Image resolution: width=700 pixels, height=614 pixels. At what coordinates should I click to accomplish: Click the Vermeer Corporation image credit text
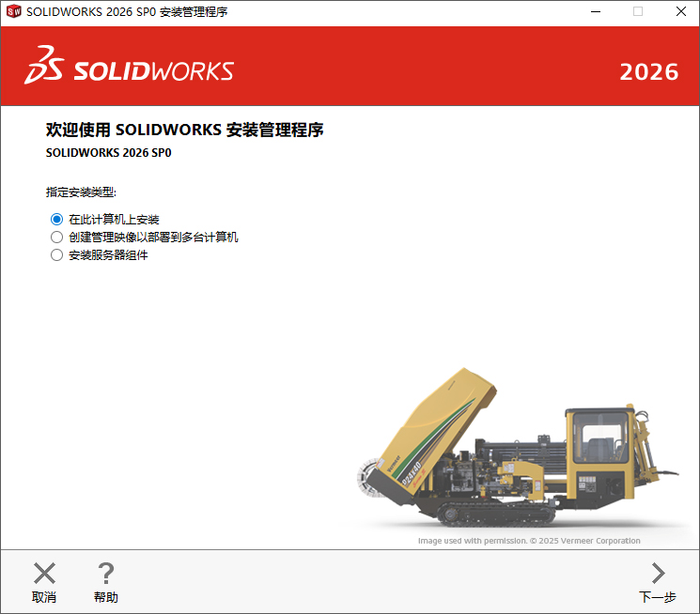(x=529, y=541)
